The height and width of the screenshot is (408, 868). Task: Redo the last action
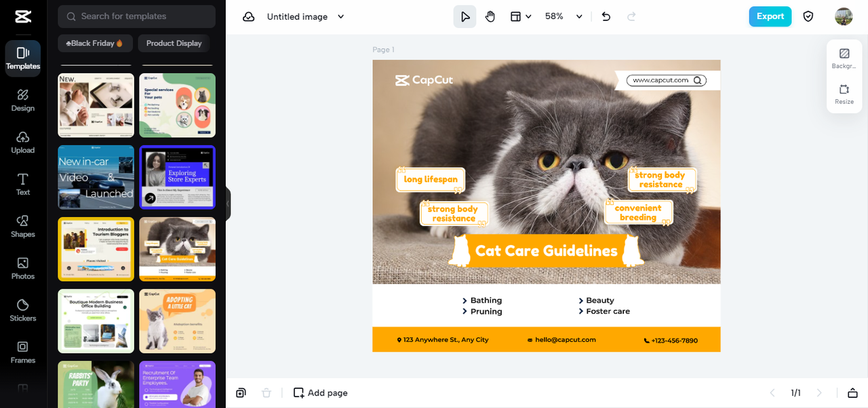pyautogui.click(x=631, y=16)
